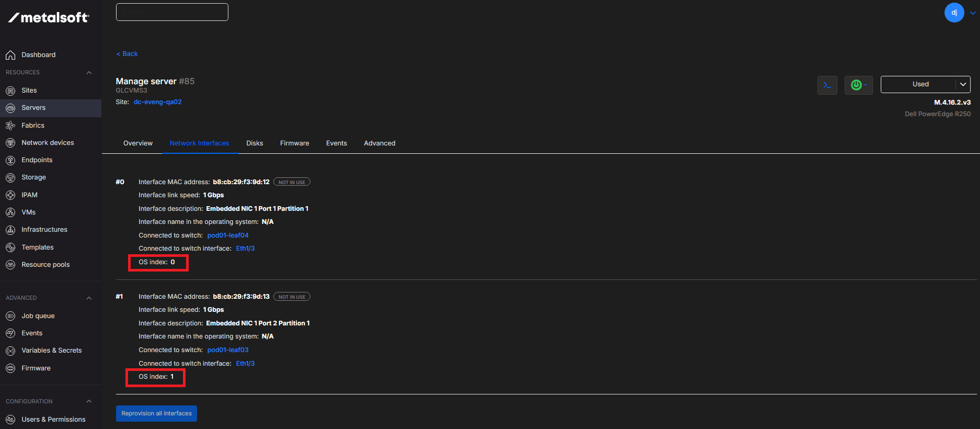Click the user avatar 'dj'
The width and height of the screenshot is (980, 429).
(x=954, y=13)
